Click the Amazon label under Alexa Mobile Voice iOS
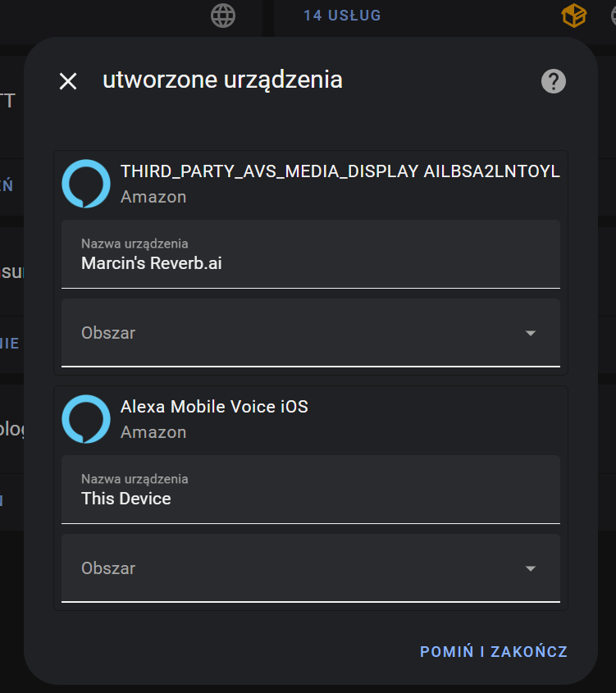The image size is (616, 693). 153,432
